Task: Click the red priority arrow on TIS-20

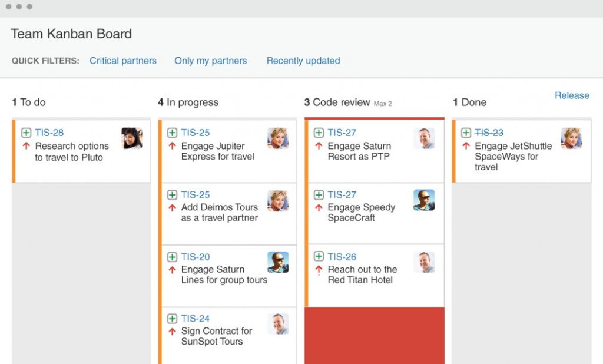Action: click(x=172, y=270)
